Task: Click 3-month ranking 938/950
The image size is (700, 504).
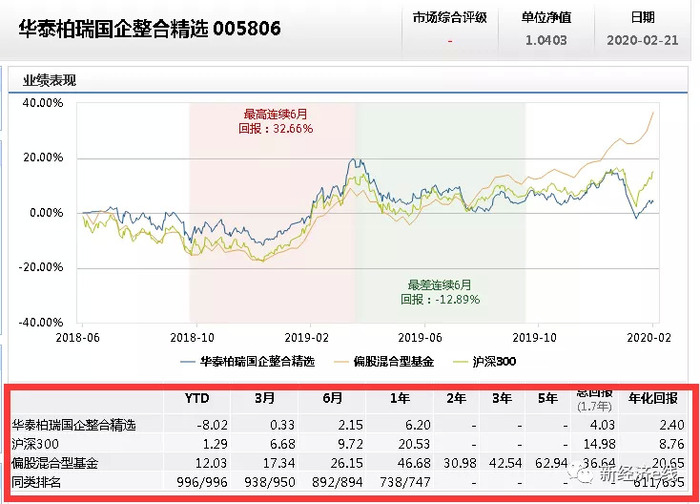Action: 270,482
